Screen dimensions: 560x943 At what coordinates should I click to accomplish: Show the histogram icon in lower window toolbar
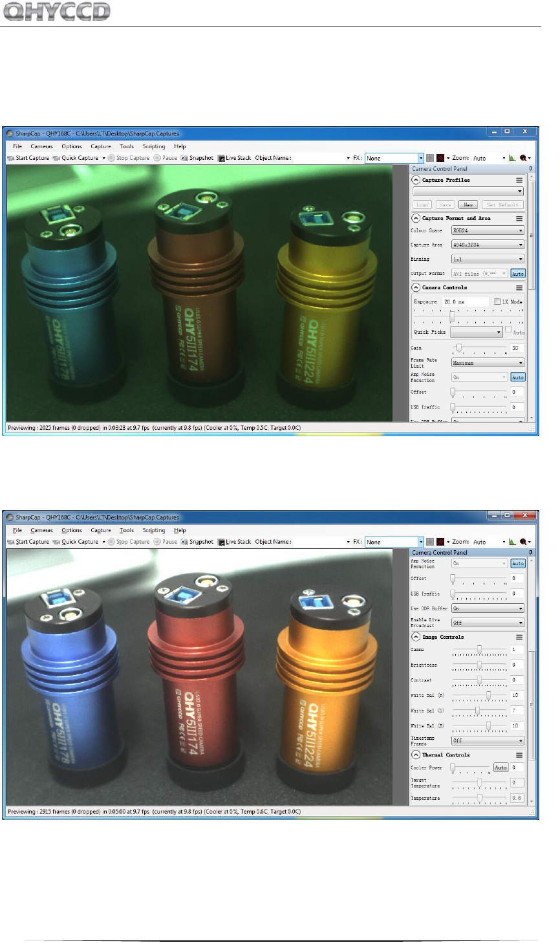[x=512, y=542]
